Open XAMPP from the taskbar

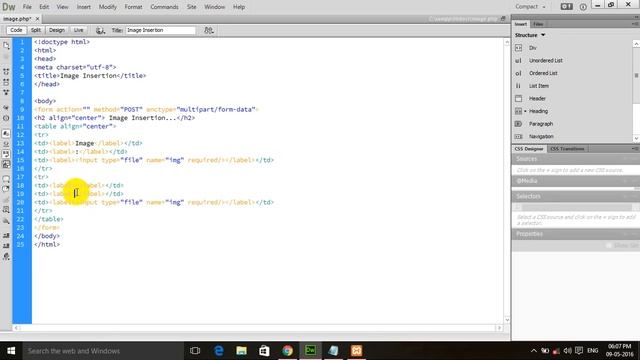tap(356, 351)
